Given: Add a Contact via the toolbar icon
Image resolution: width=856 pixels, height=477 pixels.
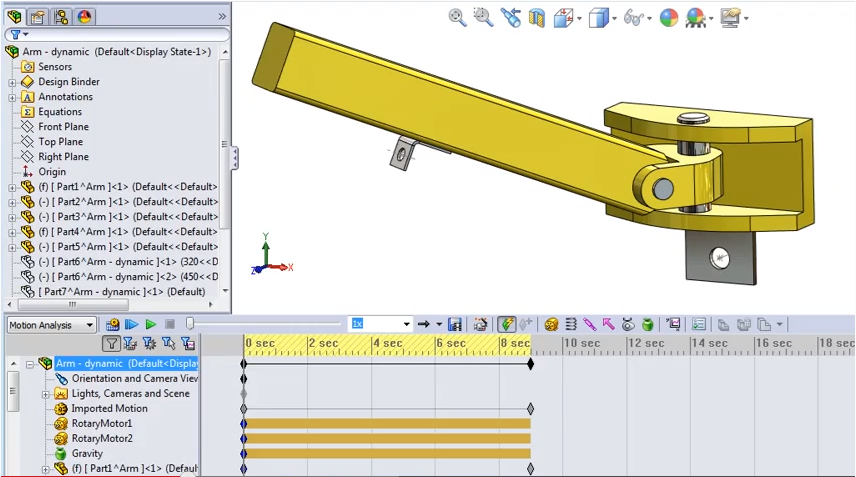Looking at the screenshot, I should point(628,325).
